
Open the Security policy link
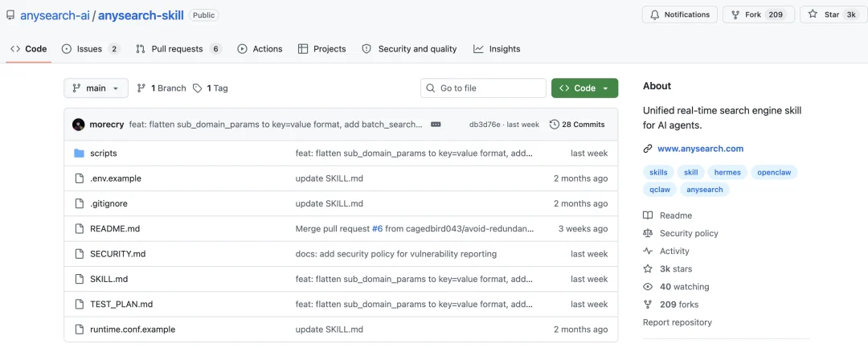pos(689,233)
